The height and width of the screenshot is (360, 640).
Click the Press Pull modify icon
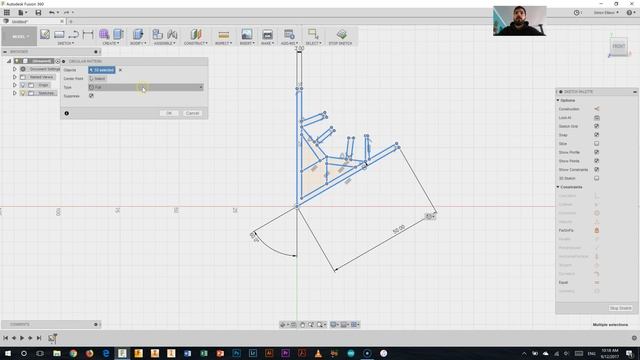pyautogui.click(x=138, y=34)
